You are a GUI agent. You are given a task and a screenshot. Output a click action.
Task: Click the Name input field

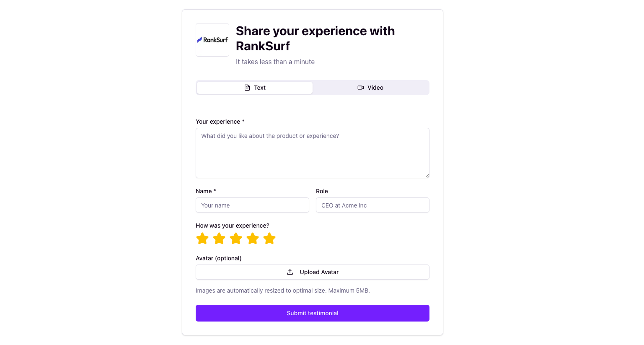(252, 205)
